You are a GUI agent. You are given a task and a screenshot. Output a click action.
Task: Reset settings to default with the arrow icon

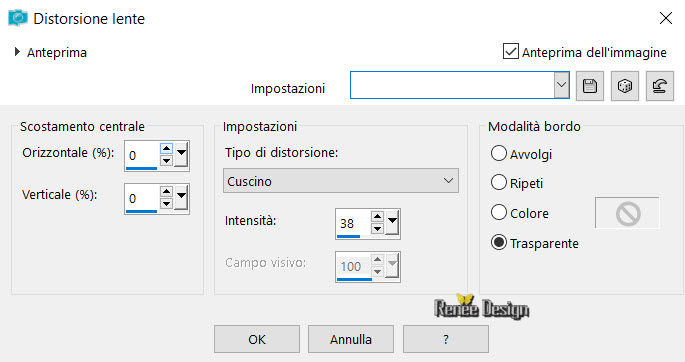[660, 86]
